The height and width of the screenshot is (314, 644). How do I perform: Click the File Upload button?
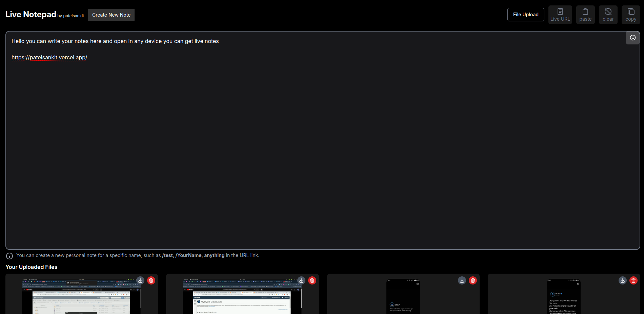click(526, 15)
